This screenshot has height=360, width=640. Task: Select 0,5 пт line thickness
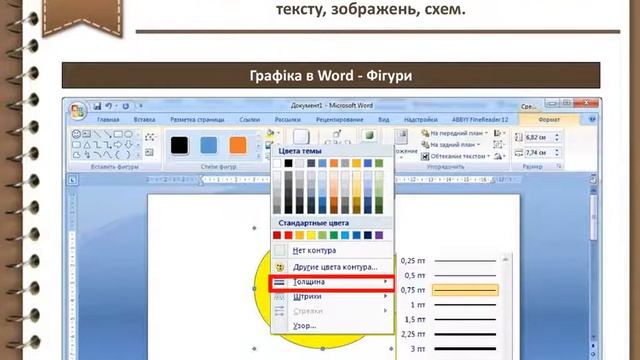449,276
